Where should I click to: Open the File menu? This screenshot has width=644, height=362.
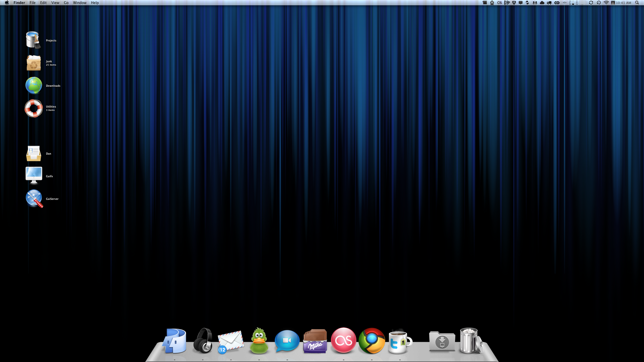coord(32,3)
